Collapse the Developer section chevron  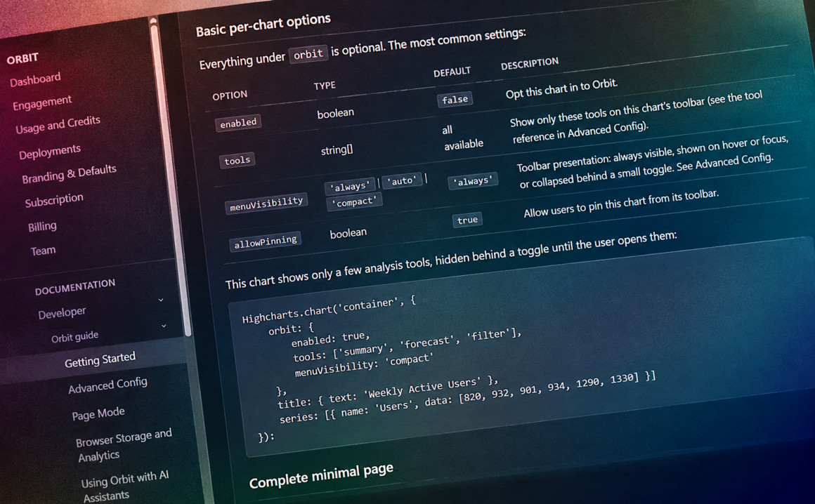click(161, 300)
